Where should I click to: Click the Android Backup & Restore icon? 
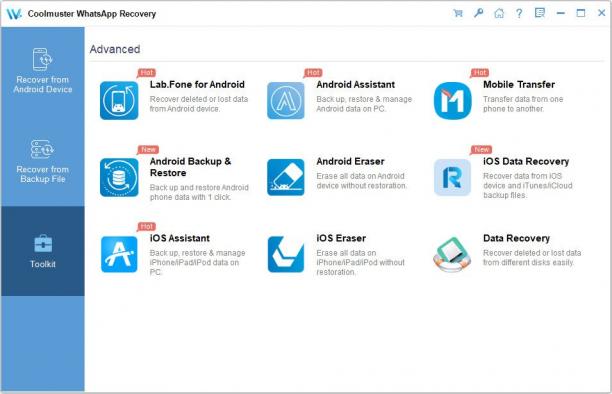point(119,177)
